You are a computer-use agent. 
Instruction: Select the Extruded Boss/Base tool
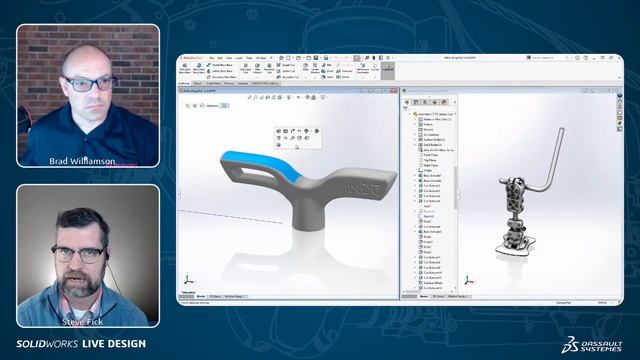pos(184,68)
